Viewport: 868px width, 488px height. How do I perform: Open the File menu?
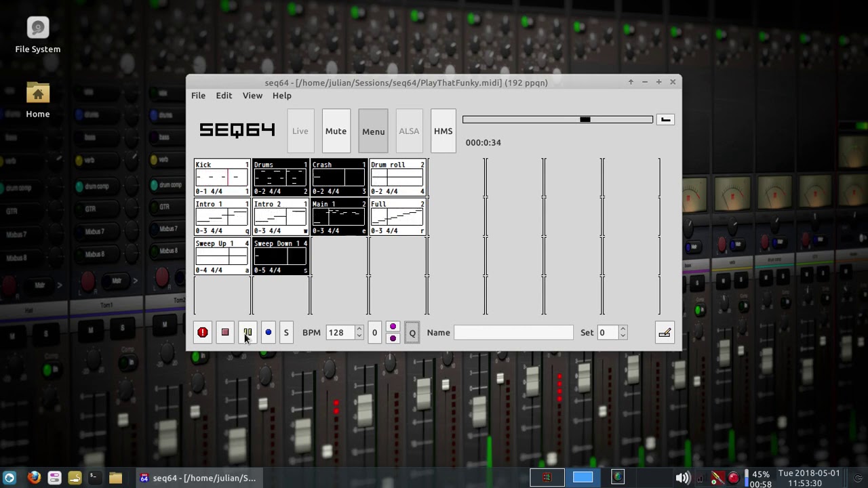tap(198, 96)
